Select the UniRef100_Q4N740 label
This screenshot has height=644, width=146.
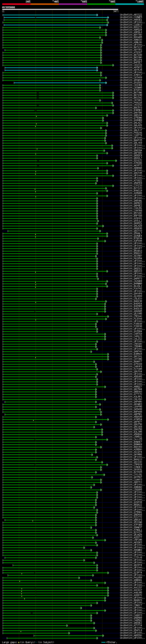[131, 352]
